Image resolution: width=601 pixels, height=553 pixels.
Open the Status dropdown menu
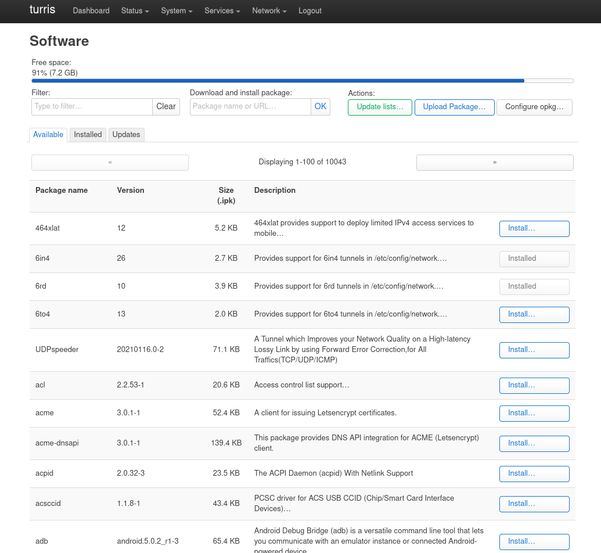coord(135,11)
